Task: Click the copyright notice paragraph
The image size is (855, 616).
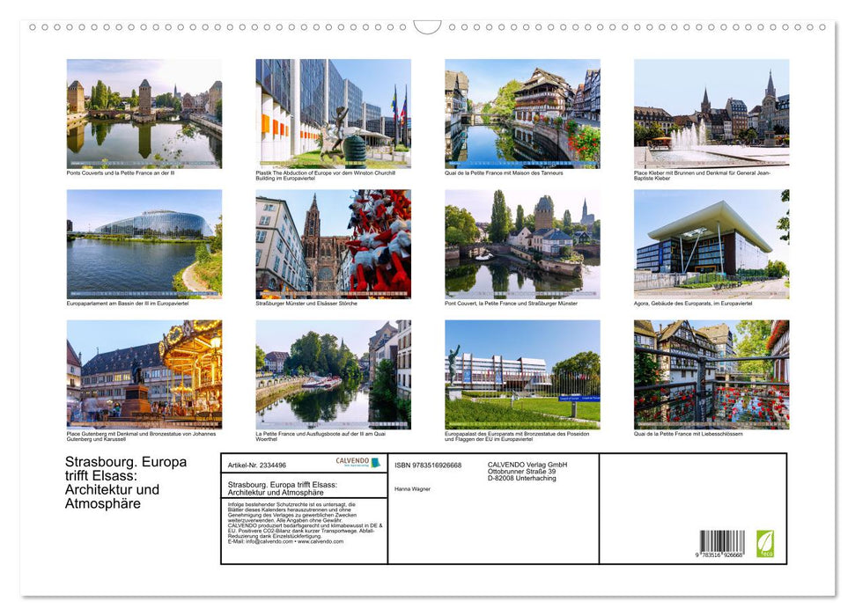Action: coord(306,523)
